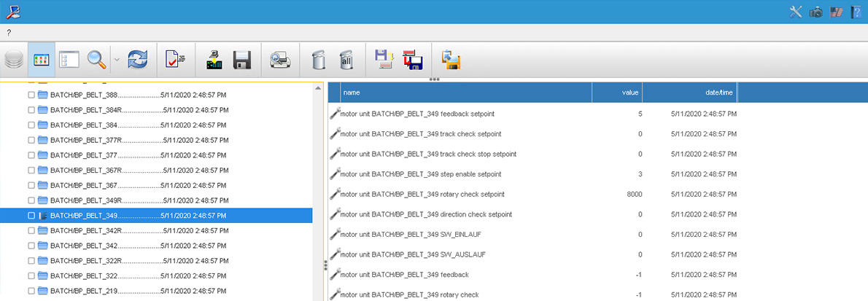Image resolution: width=868 pixels, height=301 pixels.
Task: Sort by the date/time column header
Action: click(x=690, y=93)
